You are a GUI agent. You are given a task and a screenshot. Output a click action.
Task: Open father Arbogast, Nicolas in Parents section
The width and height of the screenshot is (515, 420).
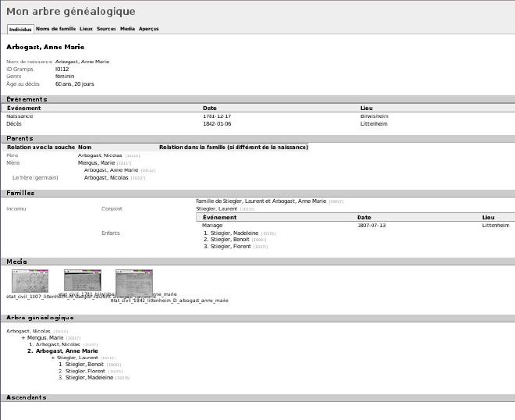100,155
